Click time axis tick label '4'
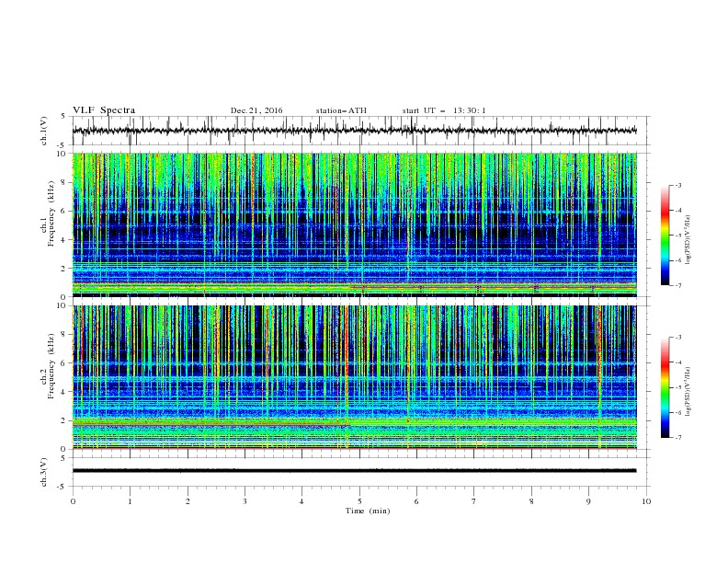The height and width of the screenshot is (563, 728). (302, 501)
